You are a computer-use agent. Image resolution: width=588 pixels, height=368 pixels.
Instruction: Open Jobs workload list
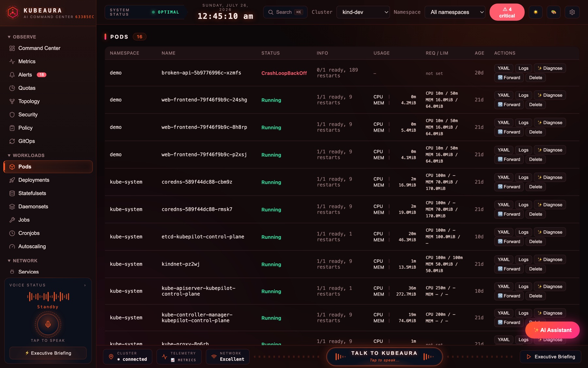[48, 220]
